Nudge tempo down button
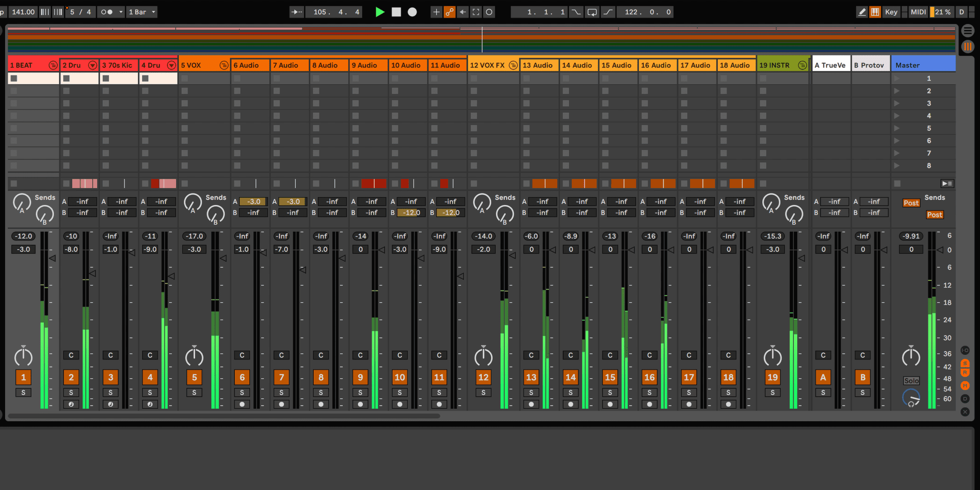Viewport: 980px width, 490px height. click(45, 12)
